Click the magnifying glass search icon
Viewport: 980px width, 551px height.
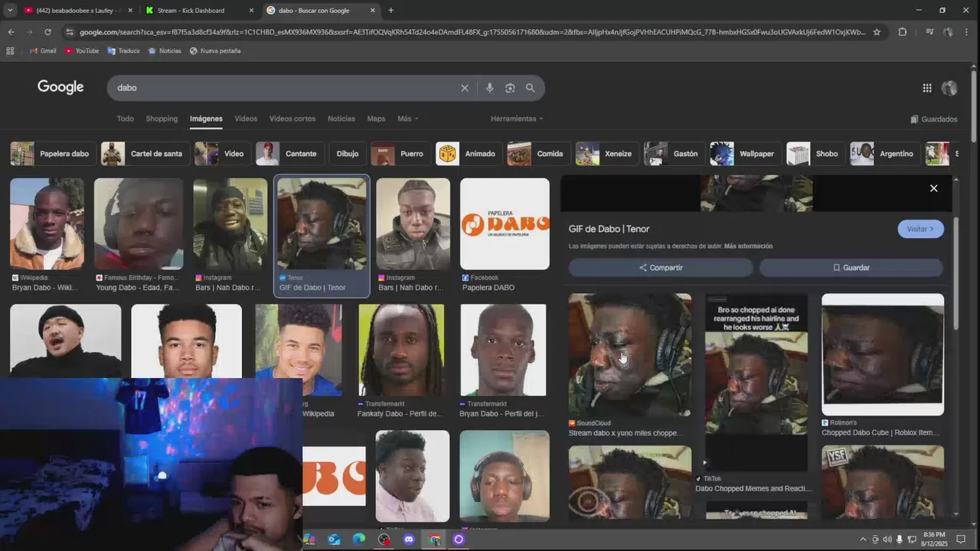[530, 88]
